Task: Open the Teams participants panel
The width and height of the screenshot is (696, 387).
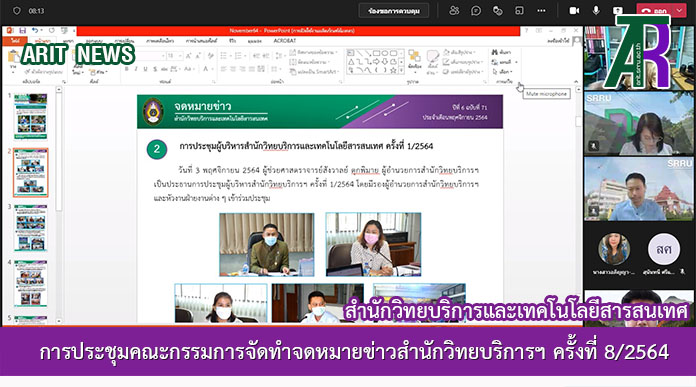Action: [x=454, y=11]
